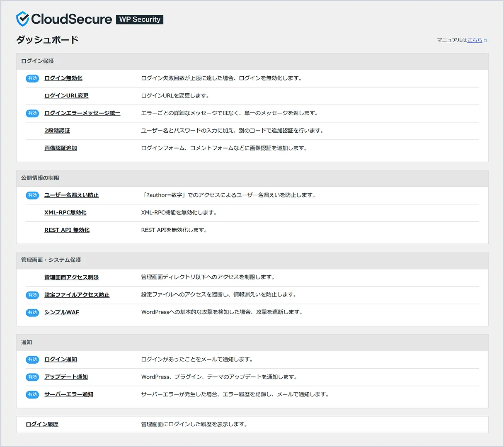
Task: Open ユーザー名漏えい防止 settings
Action: (x=72, y=195)
